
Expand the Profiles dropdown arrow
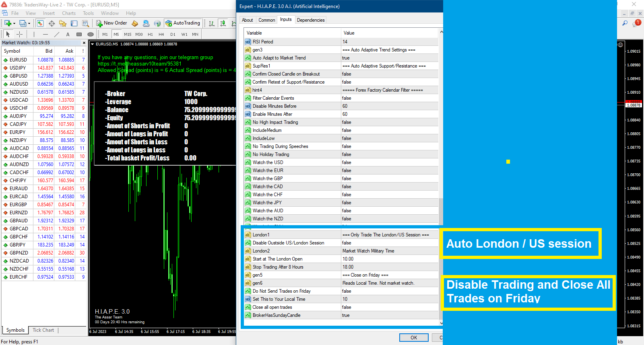tap(29, 24)
